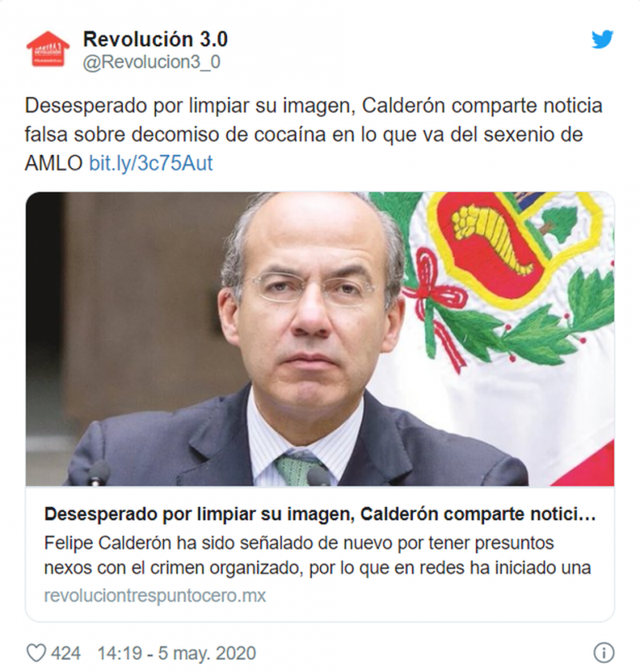Click the Revolución 3.0 profile avatar

(x=48, y=49)
